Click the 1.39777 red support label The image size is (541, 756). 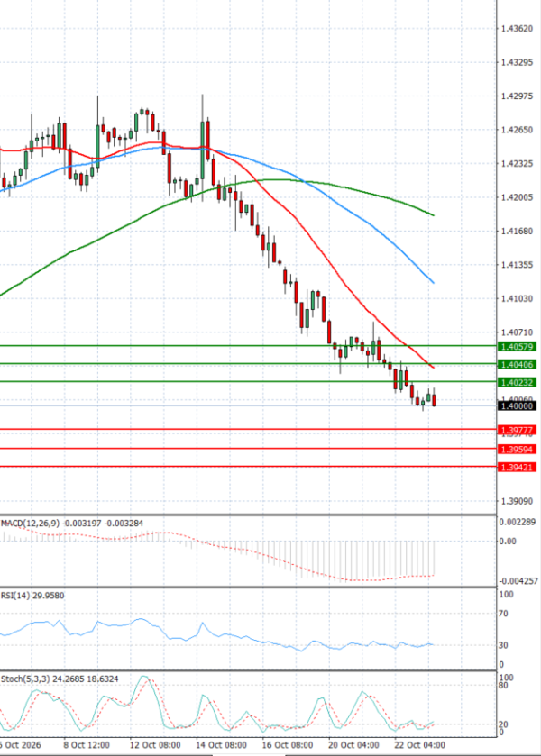(517, 430)
